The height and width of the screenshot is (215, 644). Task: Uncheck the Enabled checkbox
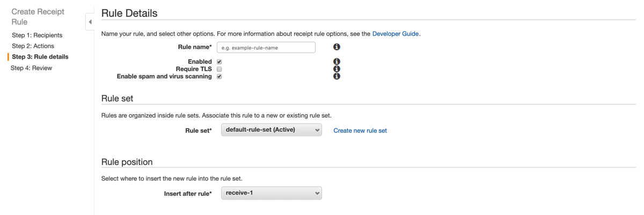[x=219, y=62]
